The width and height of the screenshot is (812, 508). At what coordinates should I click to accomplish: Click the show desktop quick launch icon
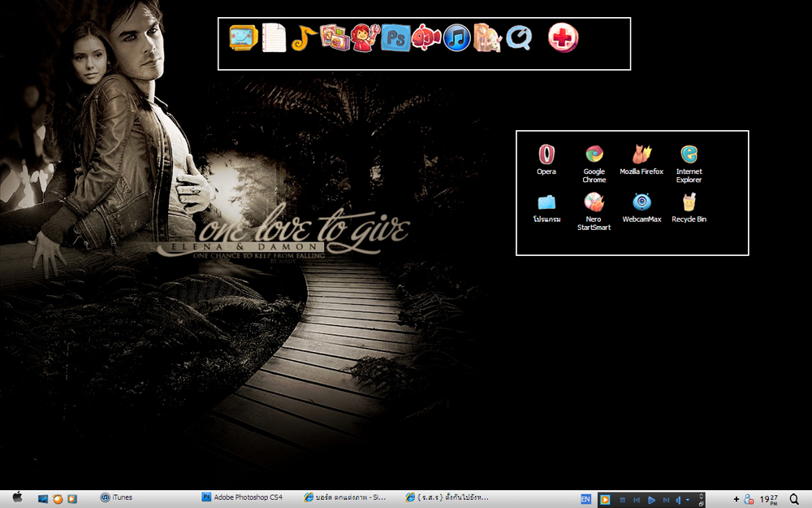[x=43, y=499]
